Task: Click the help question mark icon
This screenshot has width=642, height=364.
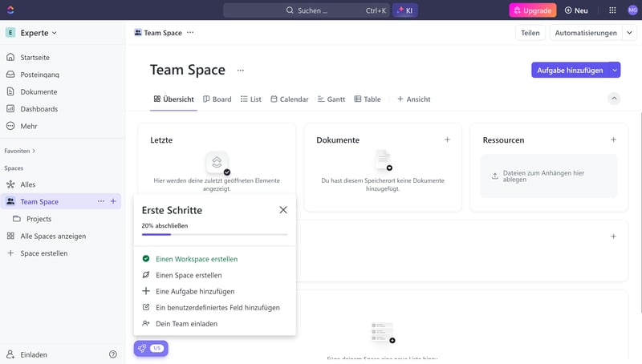Action: [113, 354]
